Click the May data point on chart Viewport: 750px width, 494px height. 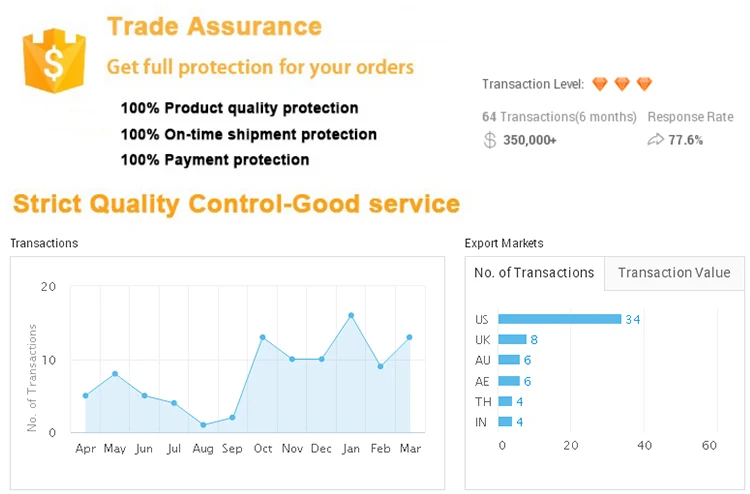click(115, 374)
